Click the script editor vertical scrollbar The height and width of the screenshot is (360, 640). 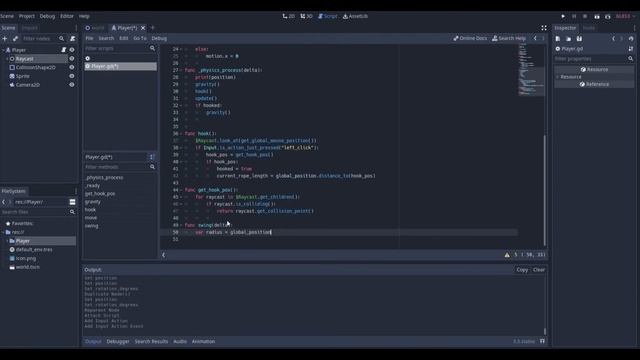544,190
